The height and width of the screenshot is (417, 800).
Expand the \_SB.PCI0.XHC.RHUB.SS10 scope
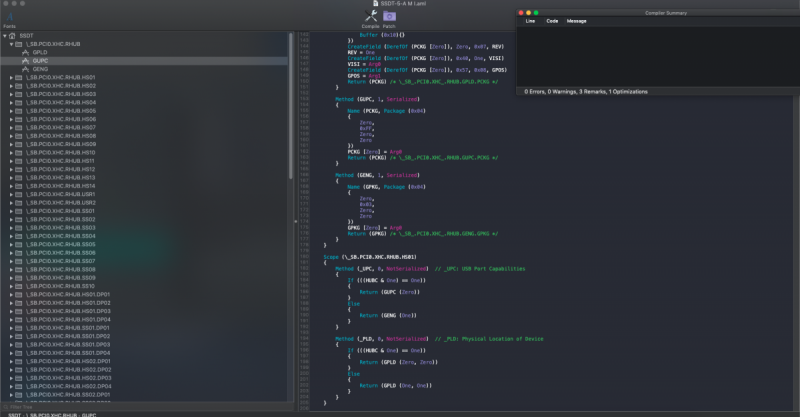[11, 286]
